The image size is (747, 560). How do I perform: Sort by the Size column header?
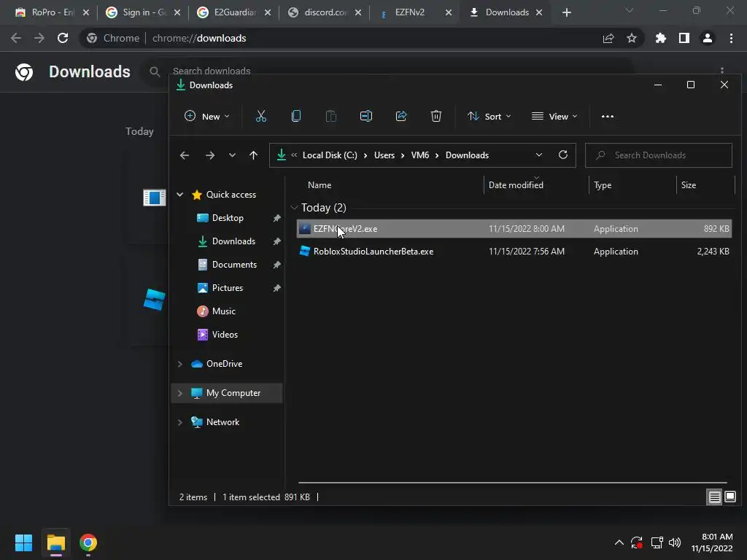[689, 185]
